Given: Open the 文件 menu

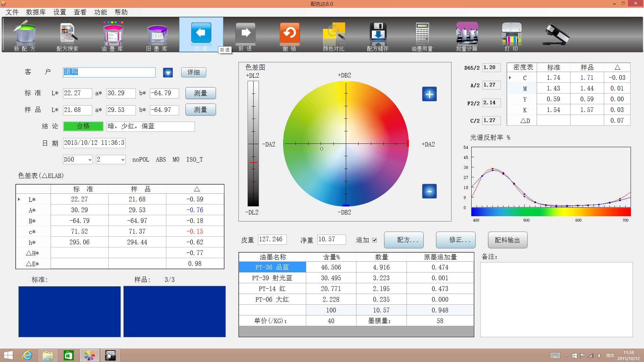Looking at the screenshot, I should click(x=12, y=12).
